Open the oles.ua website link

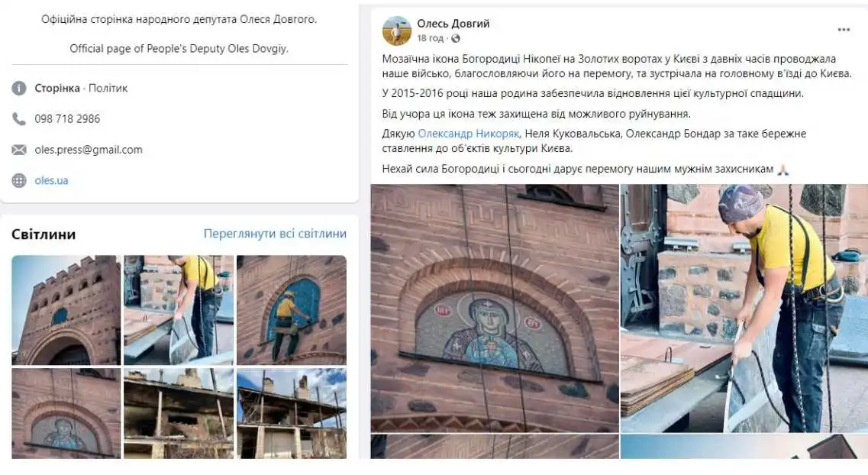pyautogui.click(x=51, y=180)
